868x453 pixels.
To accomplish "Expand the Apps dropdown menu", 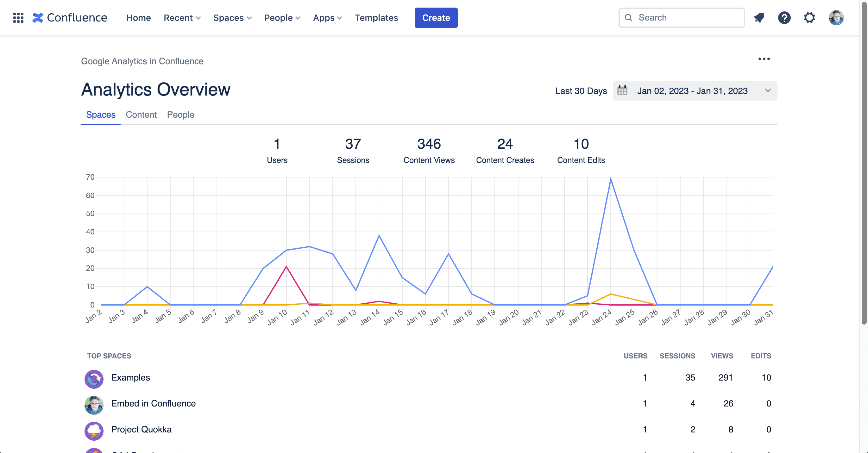I will (x=328, y=17).
